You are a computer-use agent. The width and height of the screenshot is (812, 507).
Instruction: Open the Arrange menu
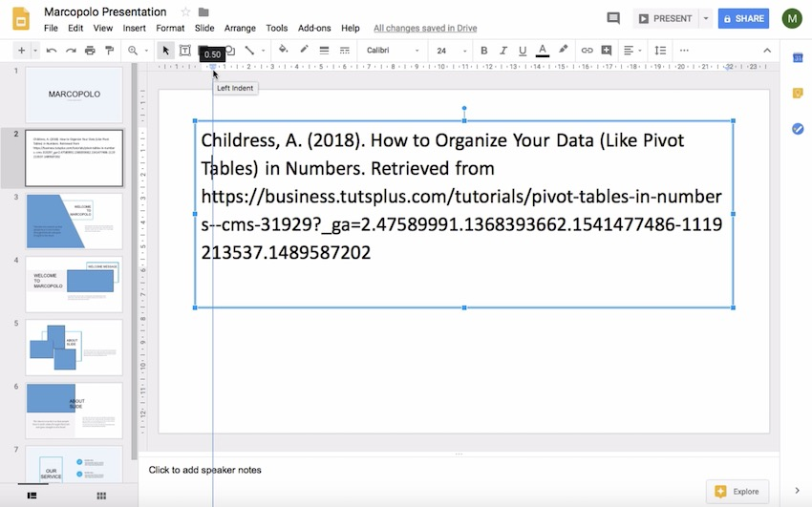click(240, 29)
